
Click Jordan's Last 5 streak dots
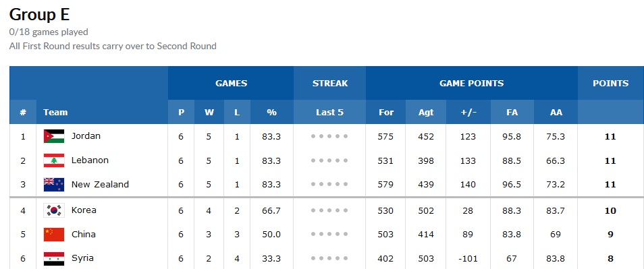click(x=329, y=136)
